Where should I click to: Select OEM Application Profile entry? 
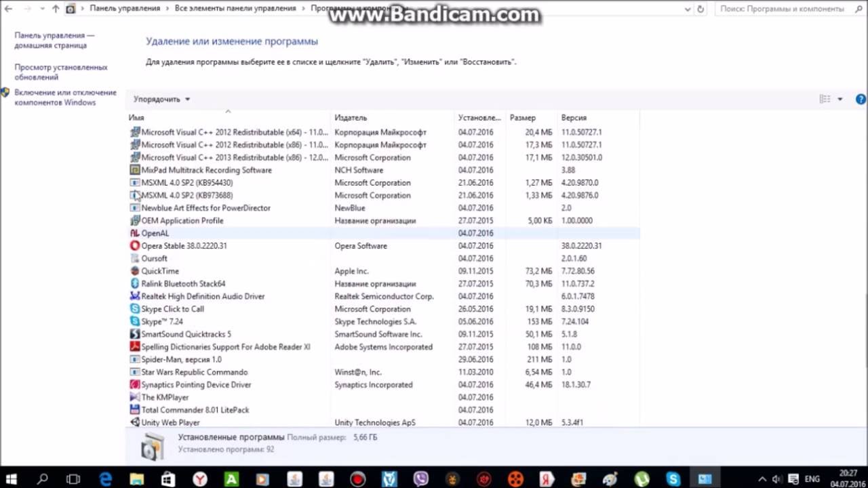(x=382, y=221)
